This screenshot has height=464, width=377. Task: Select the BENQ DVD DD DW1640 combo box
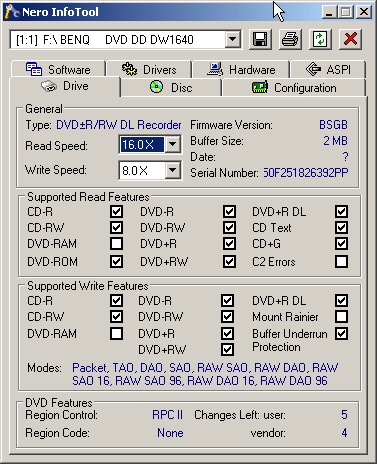(125, 40)
